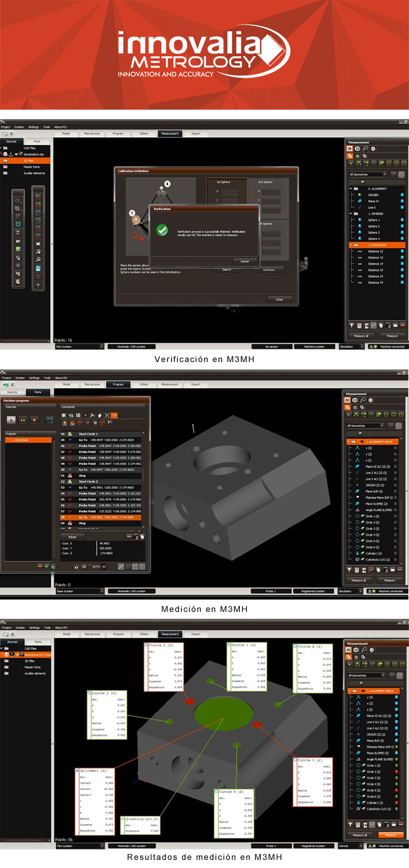Open All Geometries dropdown in middle Medición screenshot
409x868 pixels.
coord(366,425)
